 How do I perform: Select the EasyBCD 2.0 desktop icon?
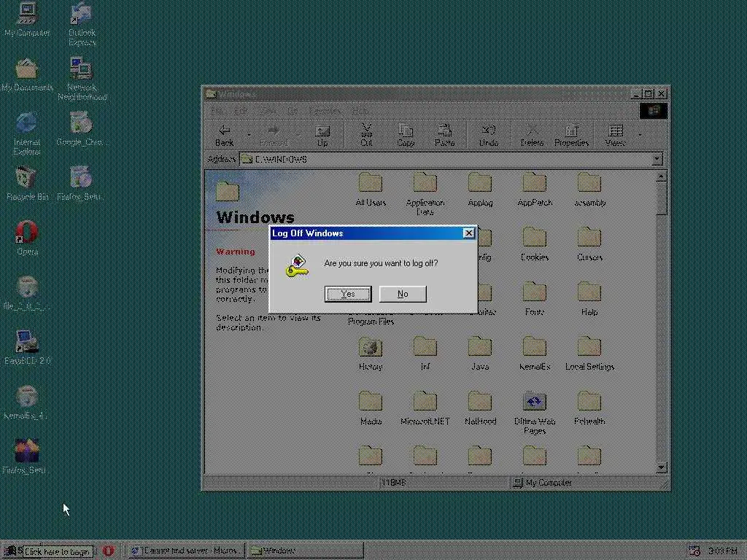(27, 348)
